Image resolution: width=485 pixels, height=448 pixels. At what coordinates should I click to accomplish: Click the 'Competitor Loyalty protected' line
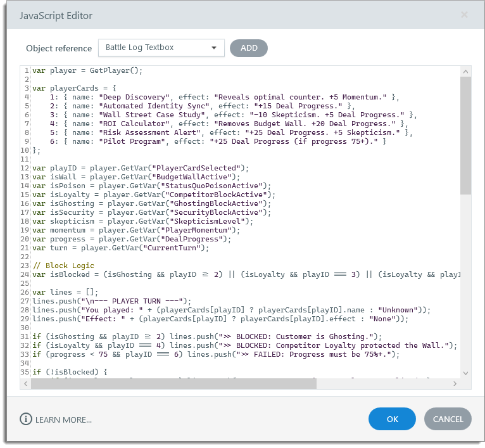click(x=244, y=345)
